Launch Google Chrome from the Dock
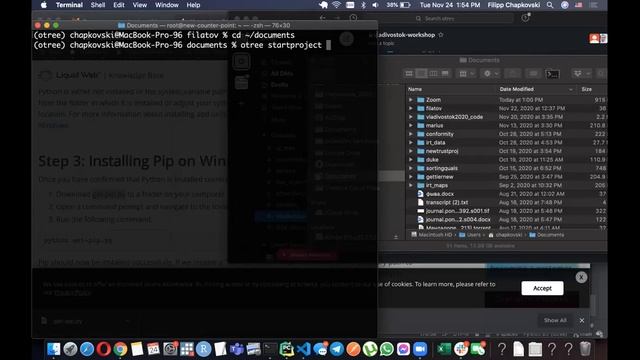 [120, 349]
